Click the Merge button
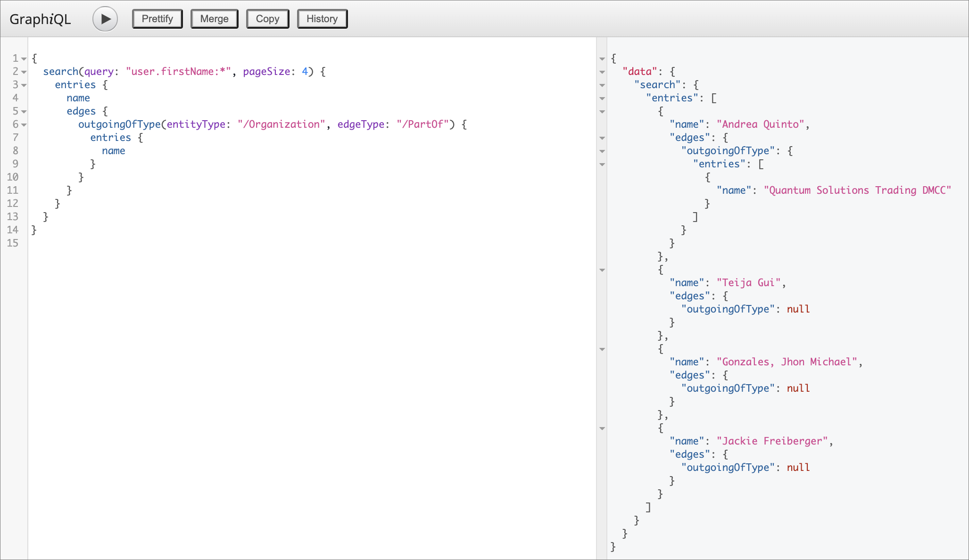 point(214,19)
